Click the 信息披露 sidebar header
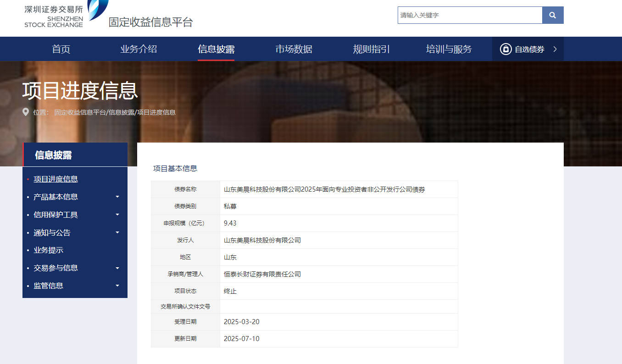 [75, 154]
